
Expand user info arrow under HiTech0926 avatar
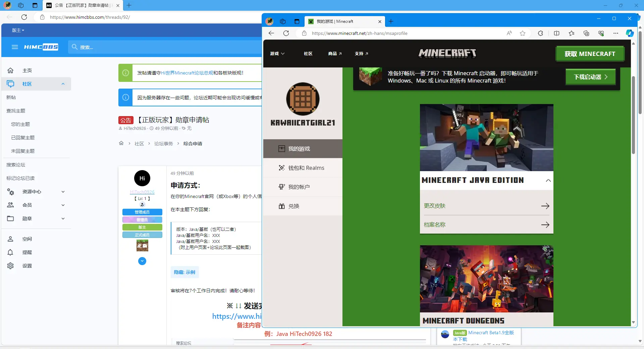142,261
